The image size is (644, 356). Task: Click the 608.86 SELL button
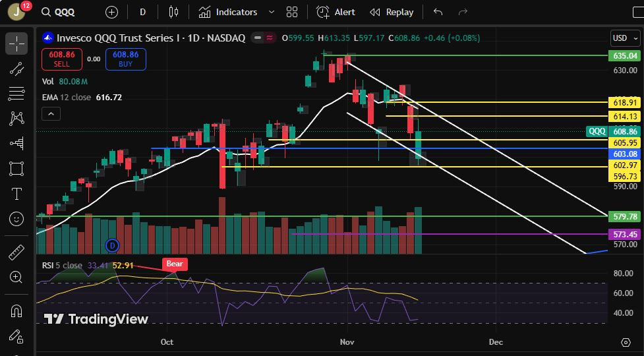tap(61, 59)
